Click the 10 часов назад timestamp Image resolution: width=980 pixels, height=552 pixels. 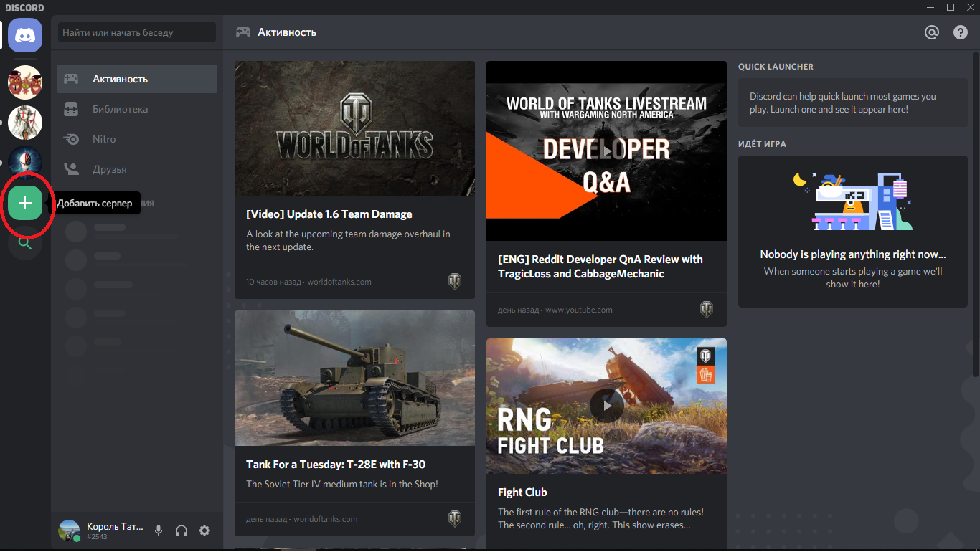click(x=273, y=282)
